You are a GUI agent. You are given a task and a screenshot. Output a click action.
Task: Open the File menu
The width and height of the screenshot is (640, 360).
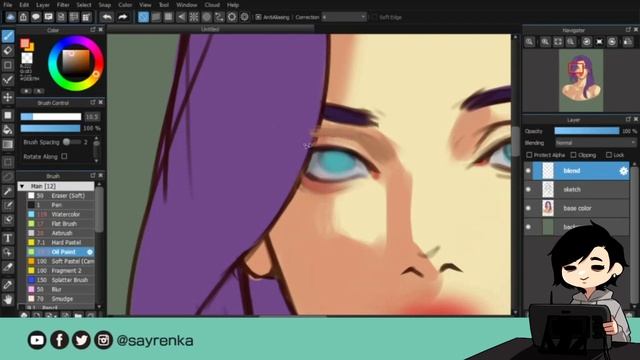point(7,5)
